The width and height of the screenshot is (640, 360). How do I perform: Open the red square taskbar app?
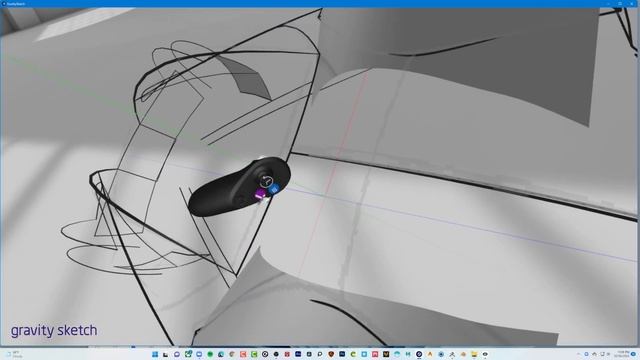tap(287, 354)
